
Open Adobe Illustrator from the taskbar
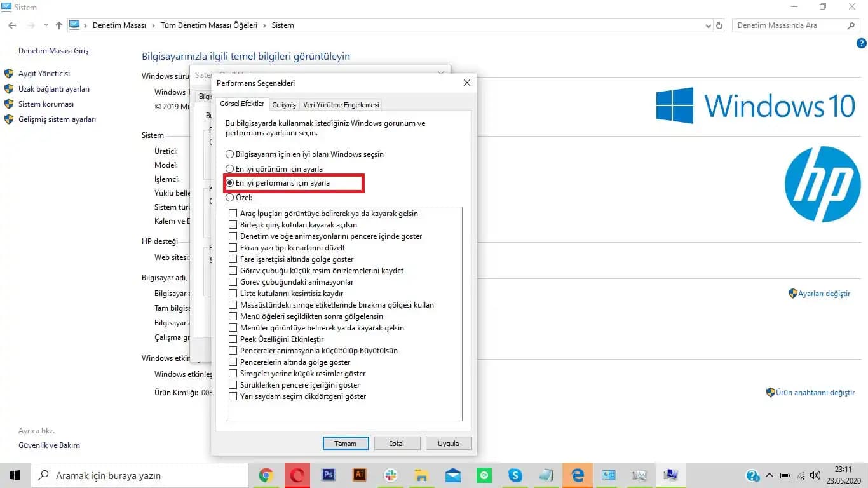360,475
